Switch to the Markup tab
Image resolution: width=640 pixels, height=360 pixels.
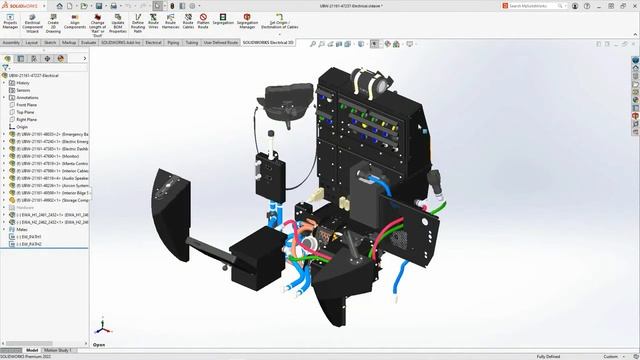(69, 42)
